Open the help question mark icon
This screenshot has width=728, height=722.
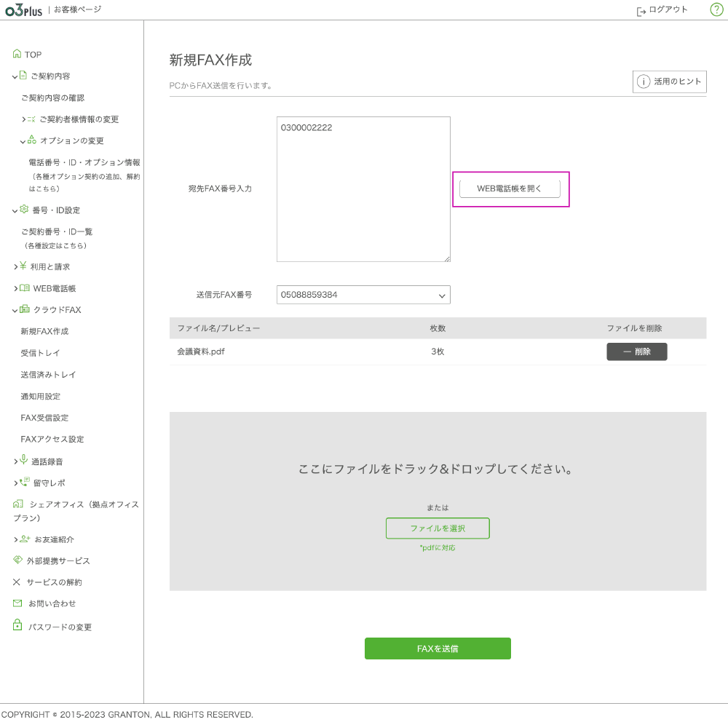(716, 9)
